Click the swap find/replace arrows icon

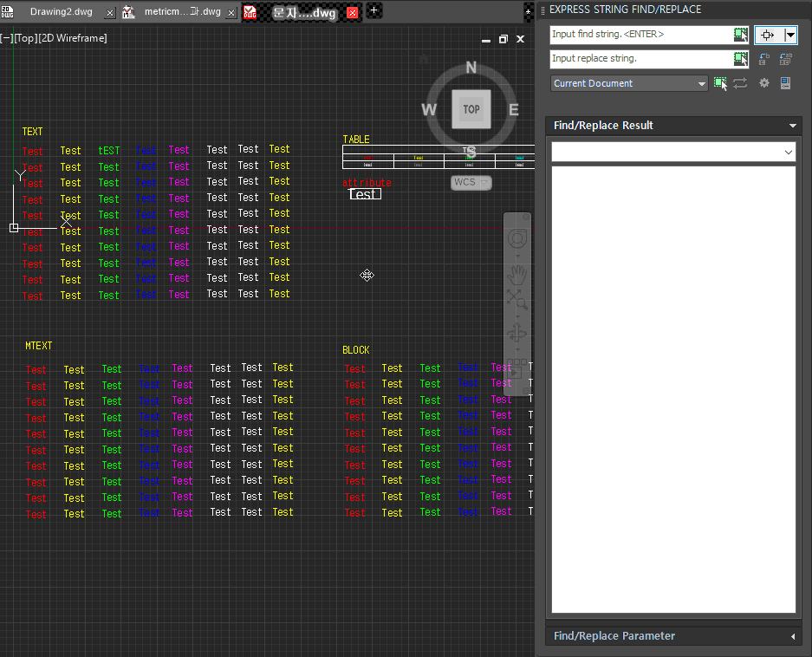pos(740,83)
